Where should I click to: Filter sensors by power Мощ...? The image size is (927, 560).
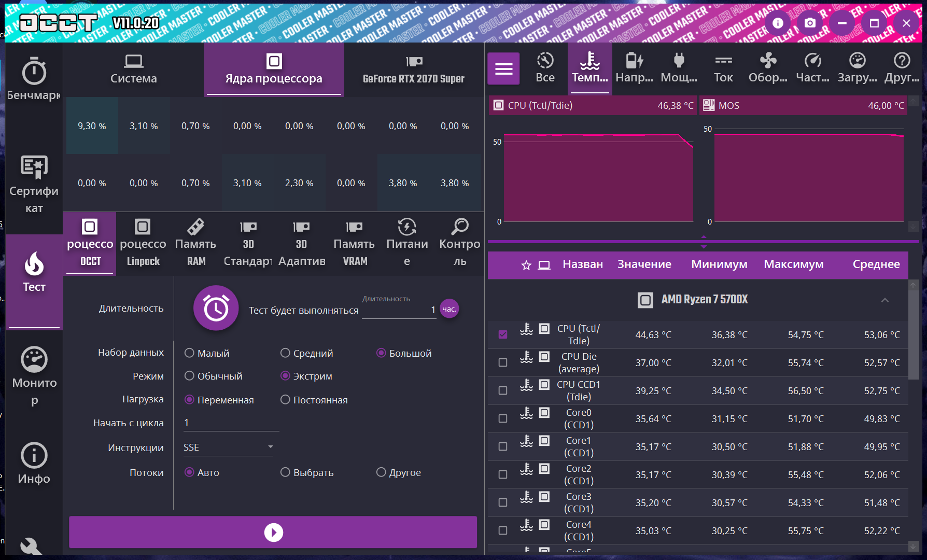(679, 68)
